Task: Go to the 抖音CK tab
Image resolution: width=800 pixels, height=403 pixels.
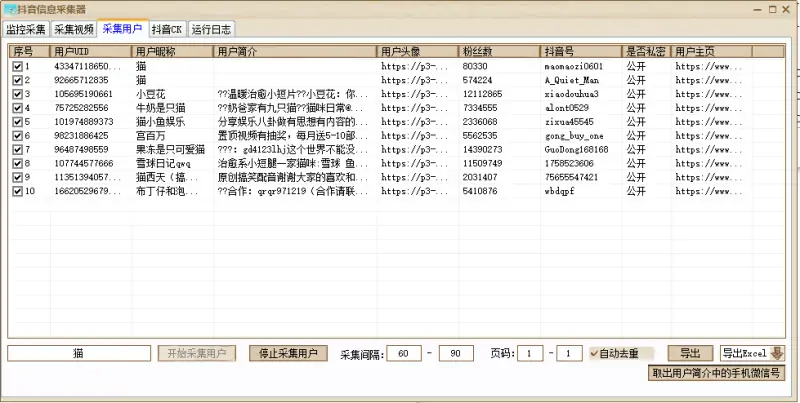Action: point(166,29)
